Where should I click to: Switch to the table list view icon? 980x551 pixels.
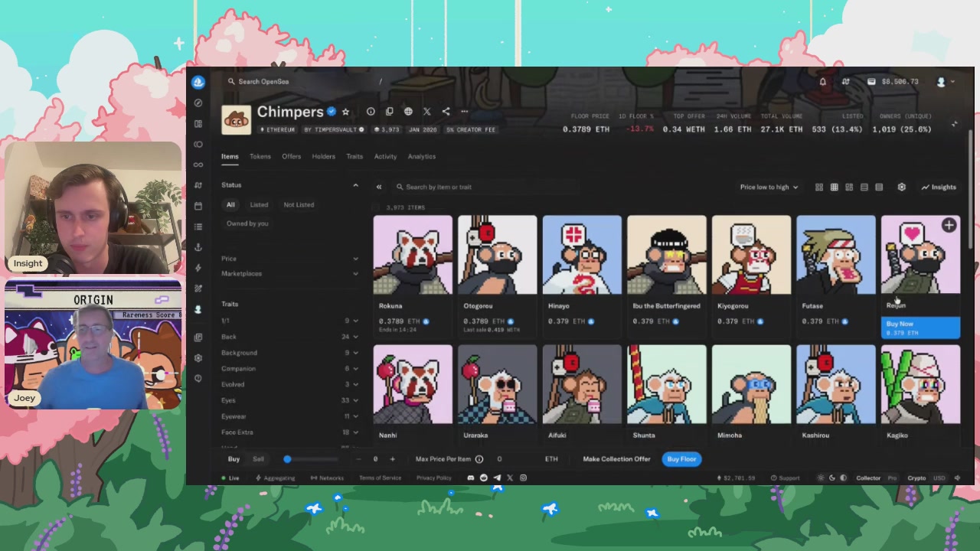[879, 187]
